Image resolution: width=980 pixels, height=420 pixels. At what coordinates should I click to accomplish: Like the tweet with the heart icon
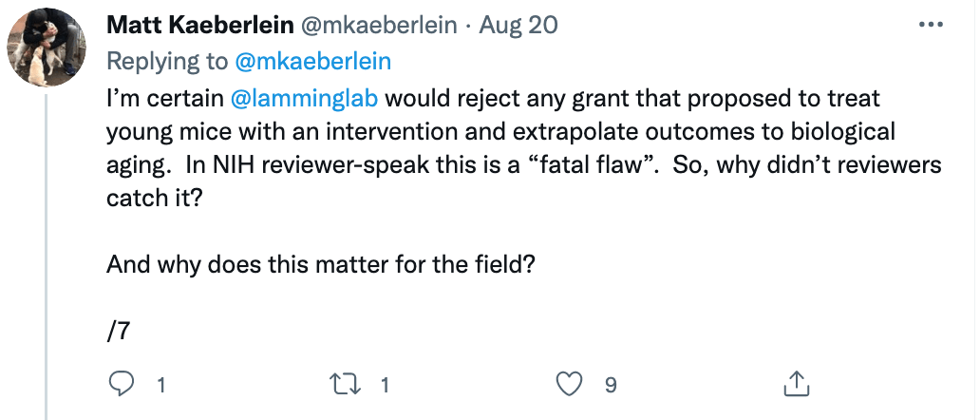pos(568,384)
